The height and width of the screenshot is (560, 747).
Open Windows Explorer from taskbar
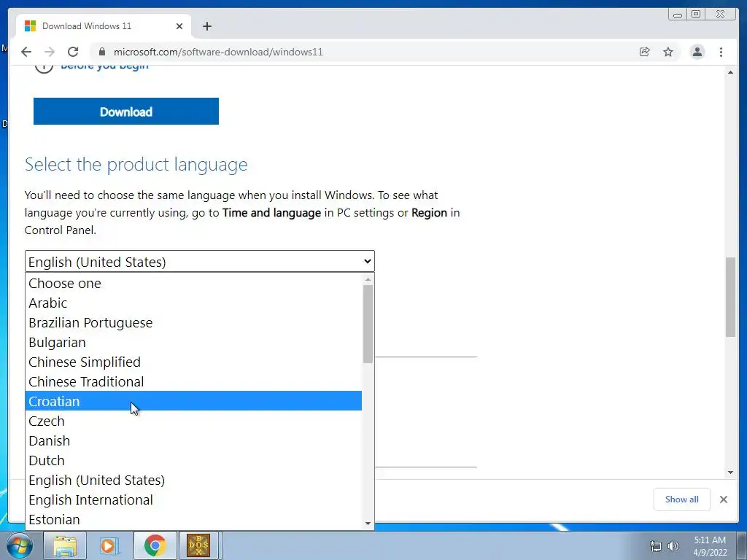(65, 545)
